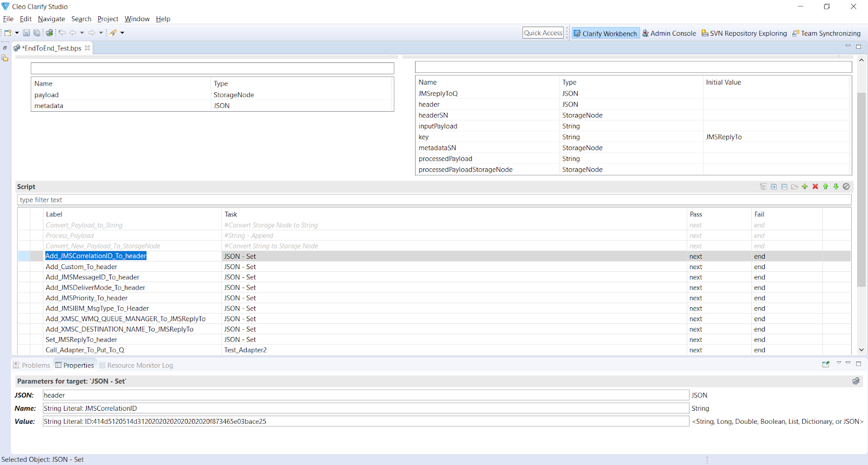This screenshot has height=465, width=868.
Task: Select the processedPayload variable row
Action: (x=633, y=158)
